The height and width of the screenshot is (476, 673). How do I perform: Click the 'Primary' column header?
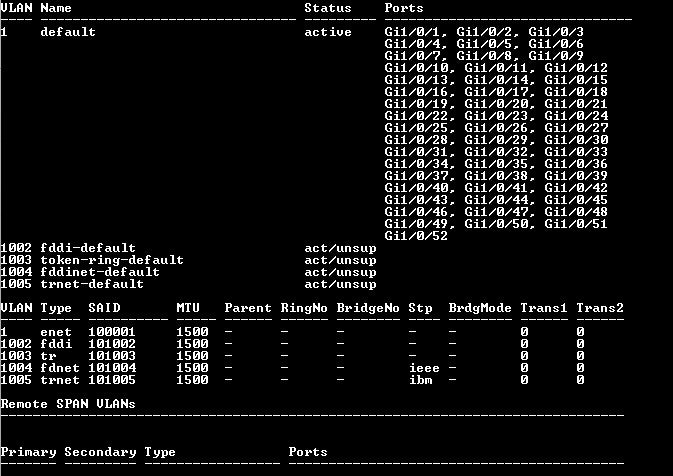(x=28, y=452)
